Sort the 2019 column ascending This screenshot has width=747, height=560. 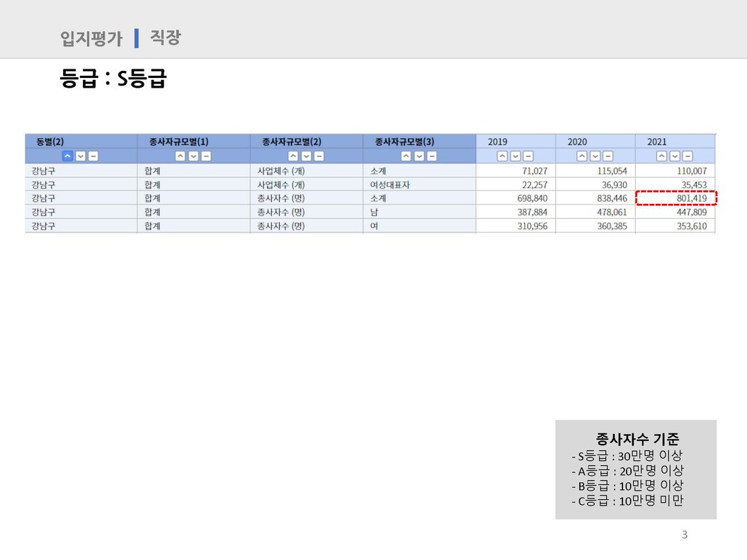coord(502,156)
